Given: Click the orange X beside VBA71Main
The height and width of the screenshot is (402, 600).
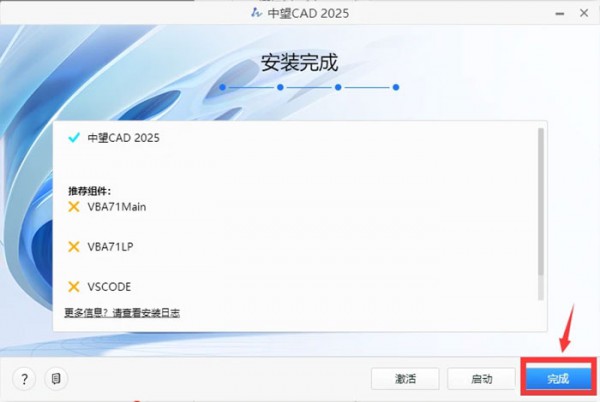Looking at the screenshot, I should (73, 207).
